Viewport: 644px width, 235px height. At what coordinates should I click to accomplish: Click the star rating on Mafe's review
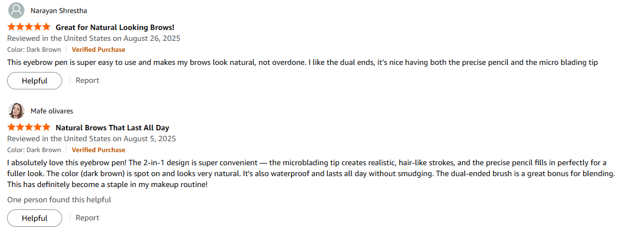29,128
